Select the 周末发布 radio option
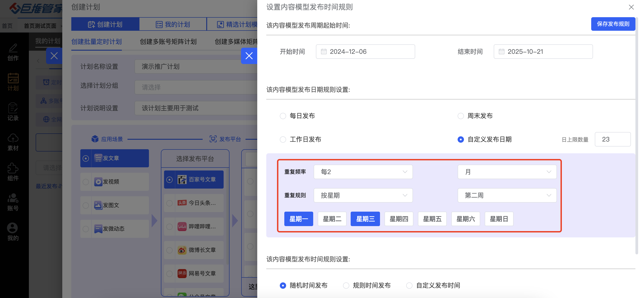Image resolution: width=644 pixels, height=298 pixels. point(461,116)
